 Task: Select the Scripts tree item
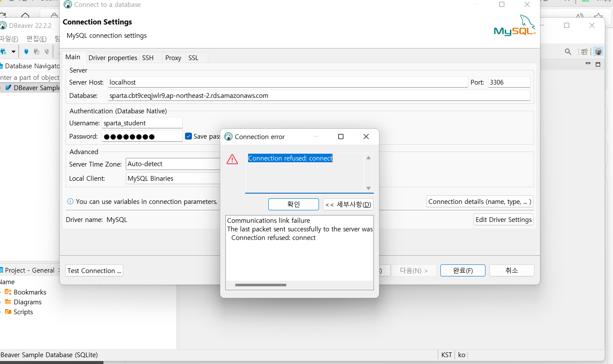tap(23, 312)
